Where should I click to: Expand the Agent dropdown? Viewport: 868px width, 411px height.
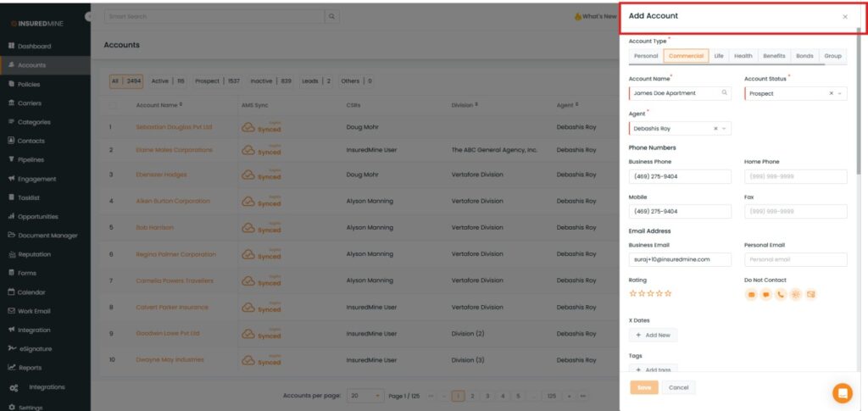click(x=724, y=129)
